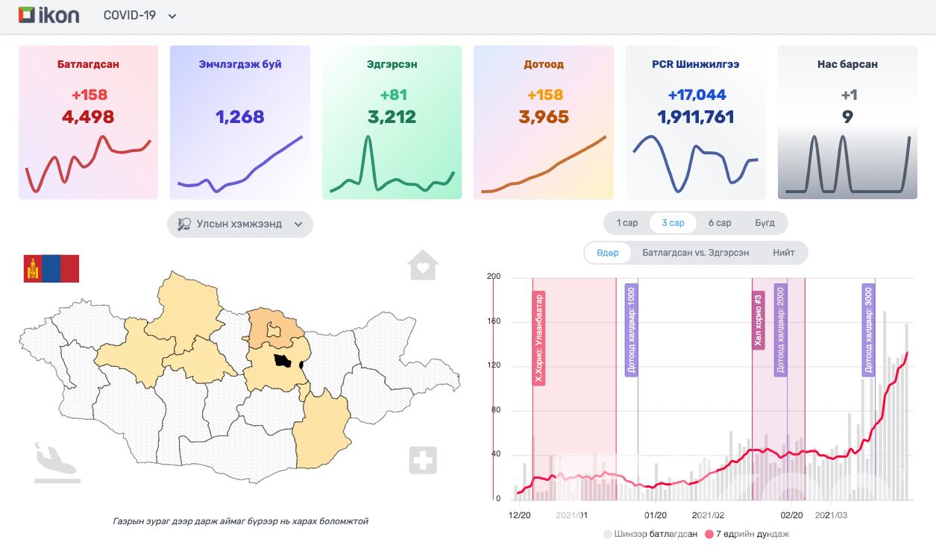Viewport: 936px width, 560px height.
Task: Click the Mongolian flag icon
Action: pyautogui.click(x=51, y=268)
